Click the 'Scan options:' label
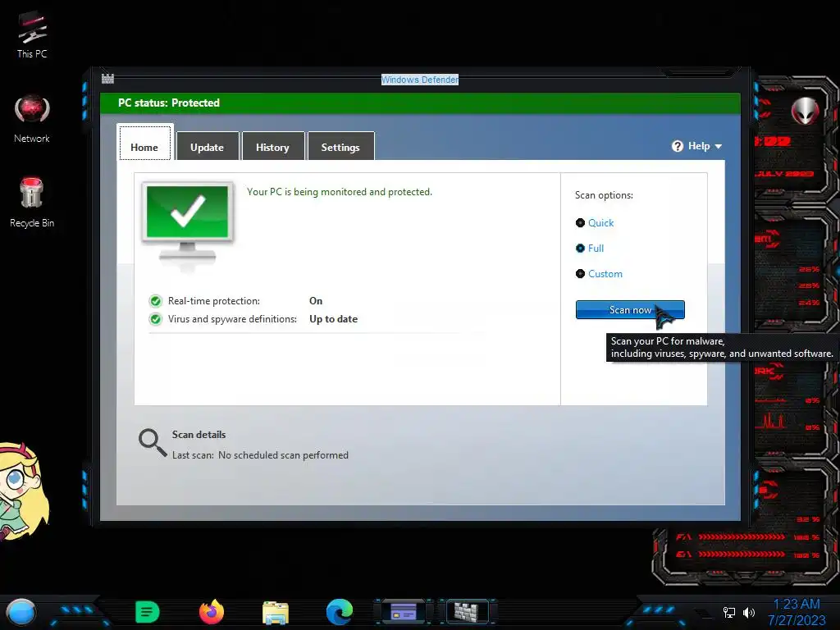The image size is (840, 630). 604,195
